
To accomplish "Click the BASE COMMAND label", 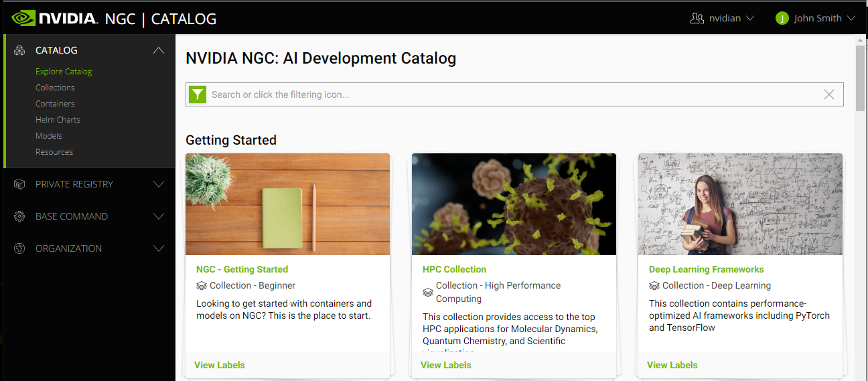I will click(72, 216).
